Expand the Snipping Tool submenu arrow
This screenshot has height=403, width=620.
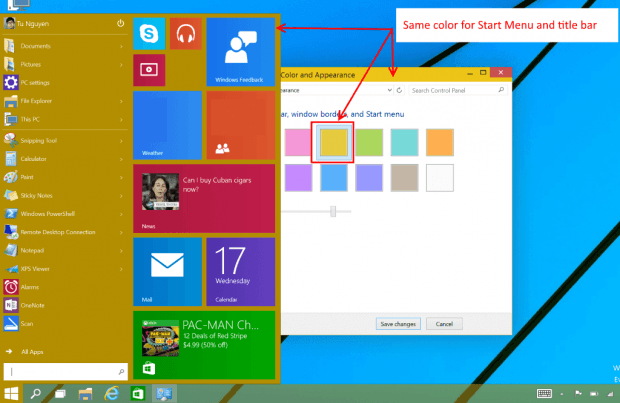[x=121, y=141]
